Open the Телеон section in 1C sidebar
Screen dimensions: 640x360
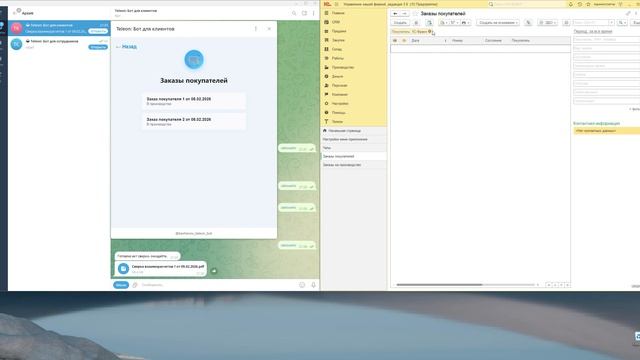click(x=337, y=122)
